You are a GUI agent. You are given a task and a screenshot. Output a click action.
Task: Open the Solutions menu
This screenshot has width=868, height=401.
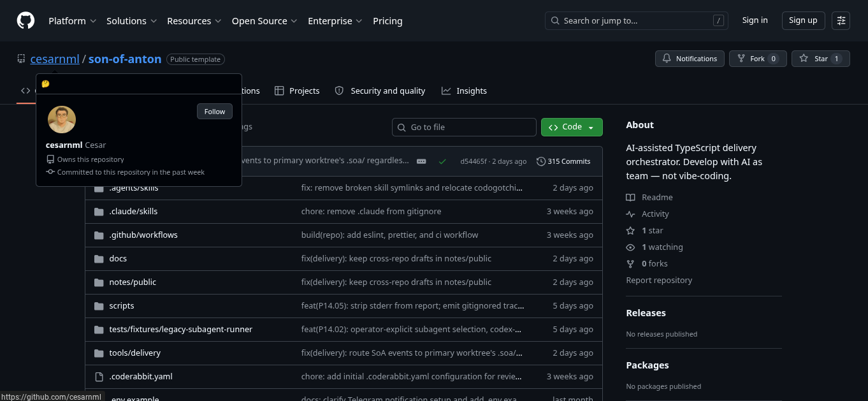(131, 20)
